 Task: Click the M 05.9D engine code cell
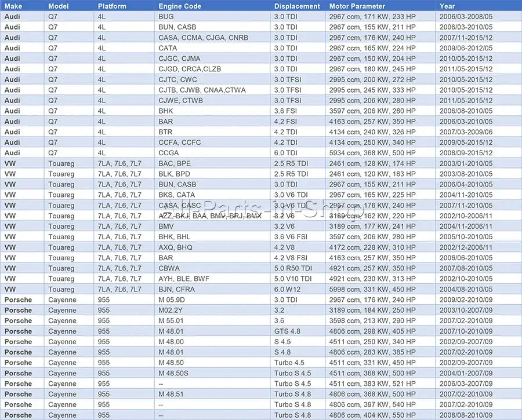pos(173,300)
